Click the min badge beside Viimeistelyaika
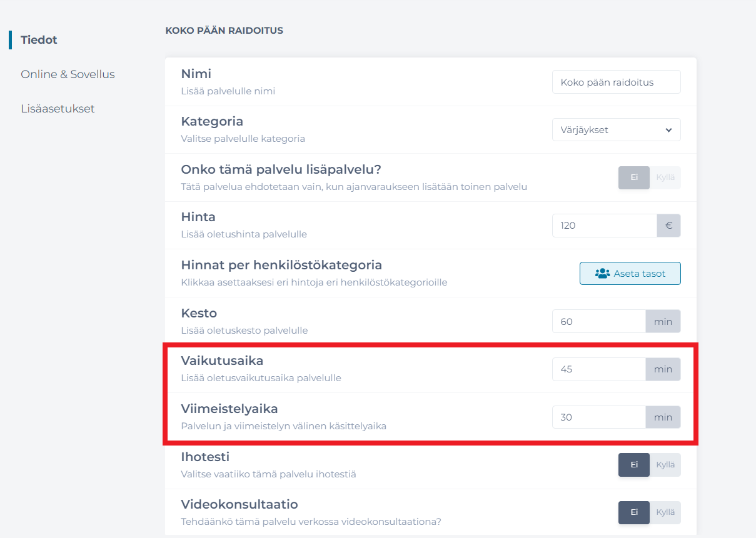756x538 pixels. click(x=663, y=417)
